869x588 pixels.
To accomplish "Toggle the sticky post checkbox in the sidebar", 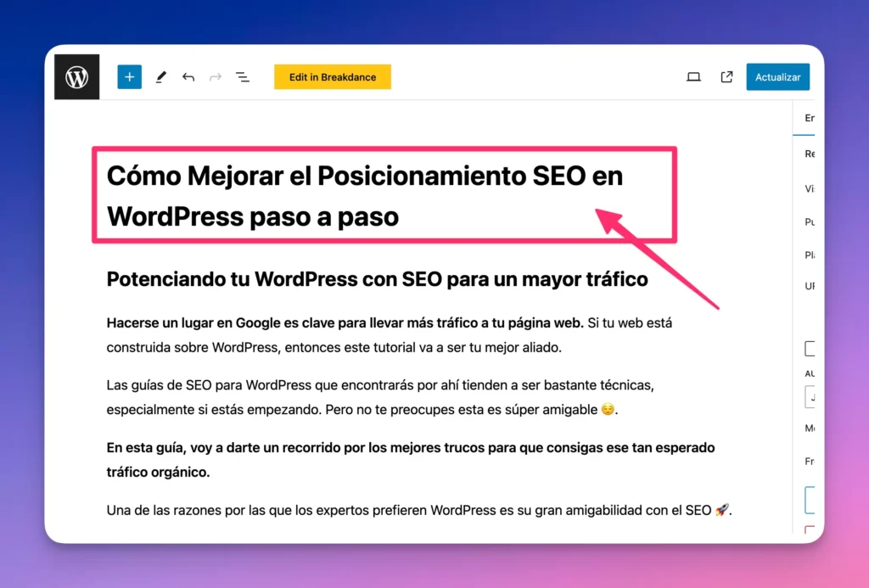I will click(x=810, y=348).
